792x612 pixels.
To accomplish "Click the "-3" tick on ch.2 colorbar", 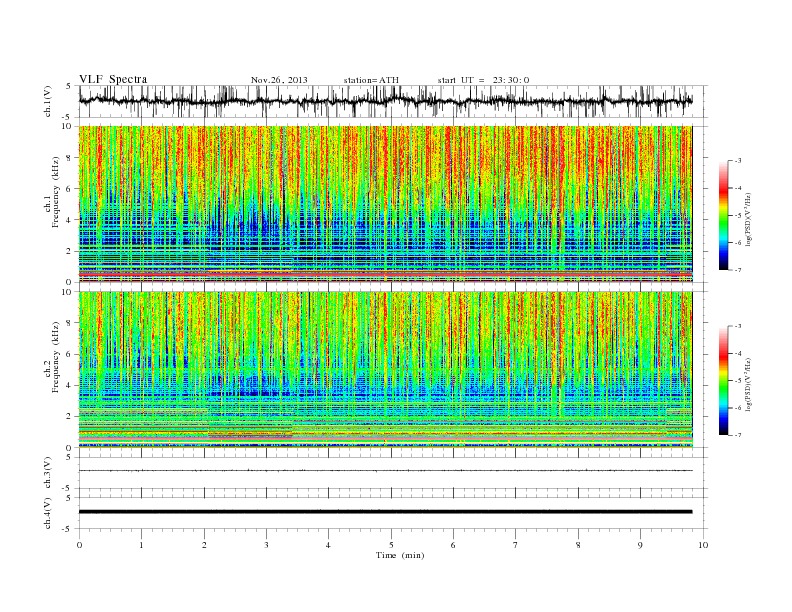I will (x=738, y=326).
